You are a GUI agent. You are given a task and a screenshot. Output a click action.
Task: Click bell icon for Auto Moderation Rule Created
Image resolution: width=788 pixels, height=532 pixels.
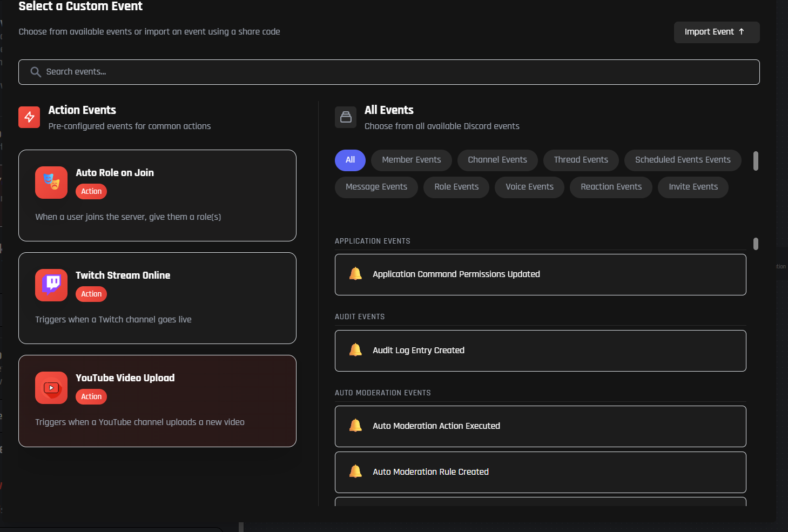pyautogui.click(x=355, y=472)
